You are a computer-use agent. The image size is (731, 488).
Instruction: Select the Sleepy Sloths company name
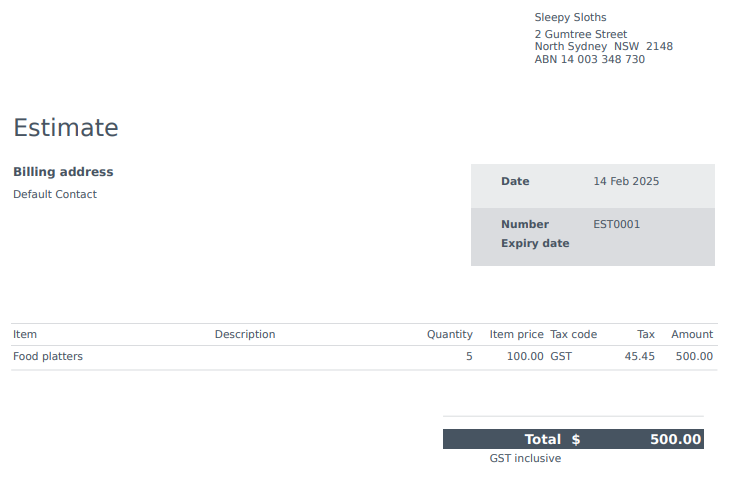coord(570,18)
